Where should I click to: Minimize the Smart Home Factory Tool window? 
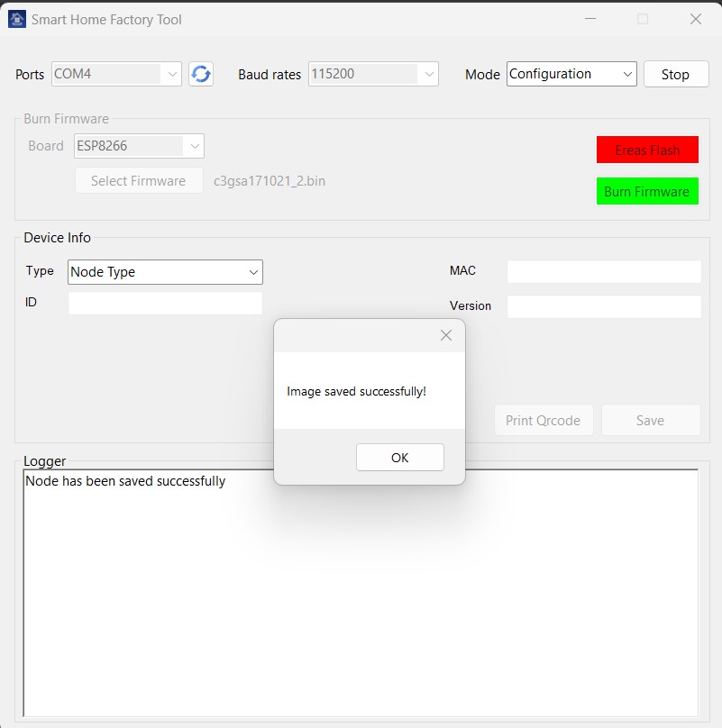[589, 19]
